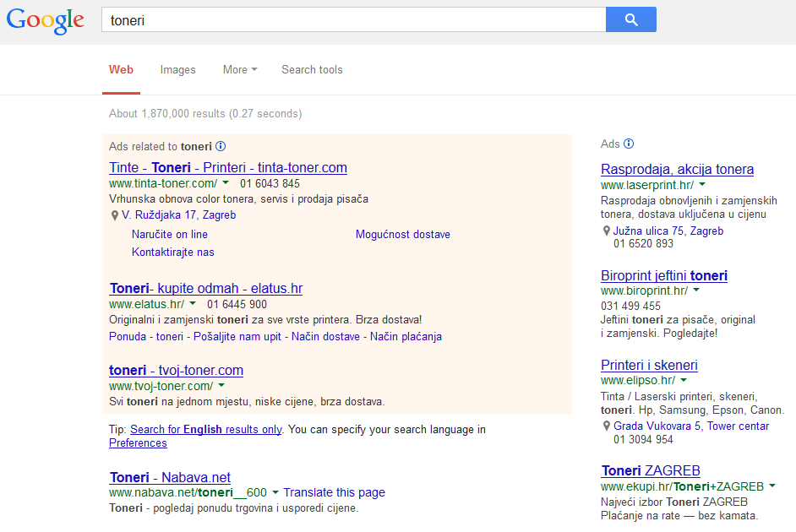796x532 pixels.
Task: Click Način dostave sitelink
Action: (325, 336)
